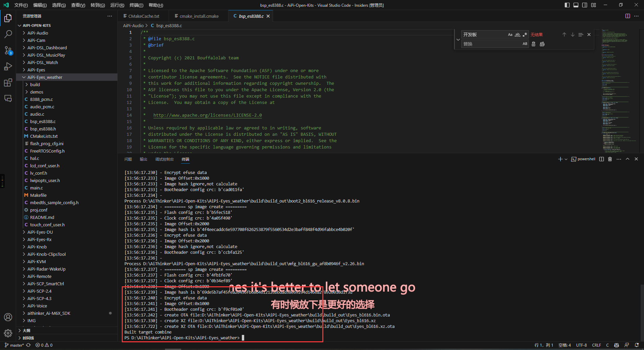
Task: Split the terminal panel
Action: click(601, 159)
